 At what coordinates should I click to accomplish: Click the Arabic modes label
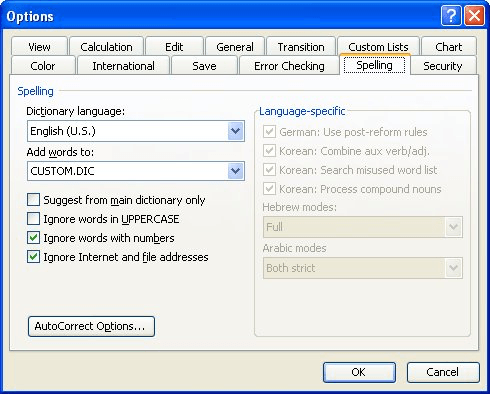[295, 248]
